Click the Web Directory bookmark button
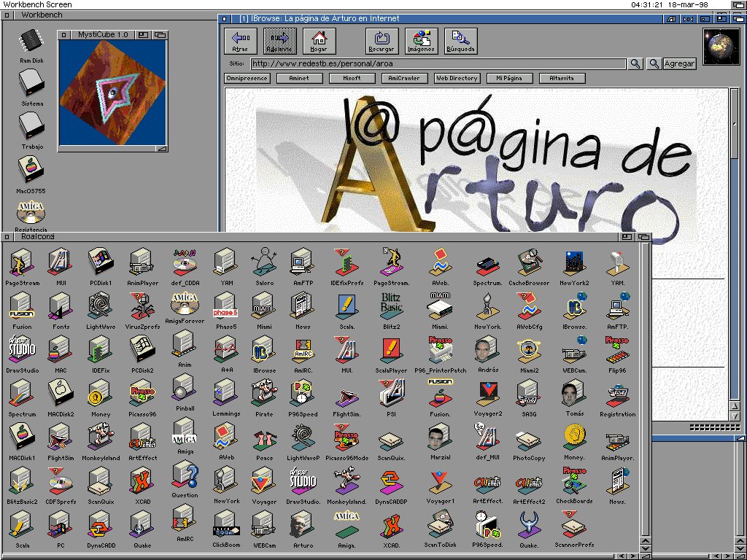Image resolution: width=747 pixels, height=560 pixels. [457, 78]
